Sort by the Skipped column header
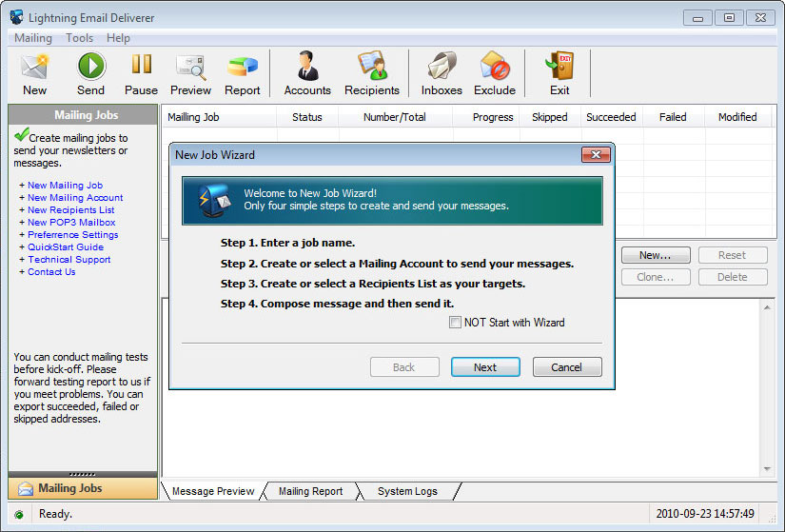This screenshot has height=532, width=785. pyautogui.click(x=550, y=117)
